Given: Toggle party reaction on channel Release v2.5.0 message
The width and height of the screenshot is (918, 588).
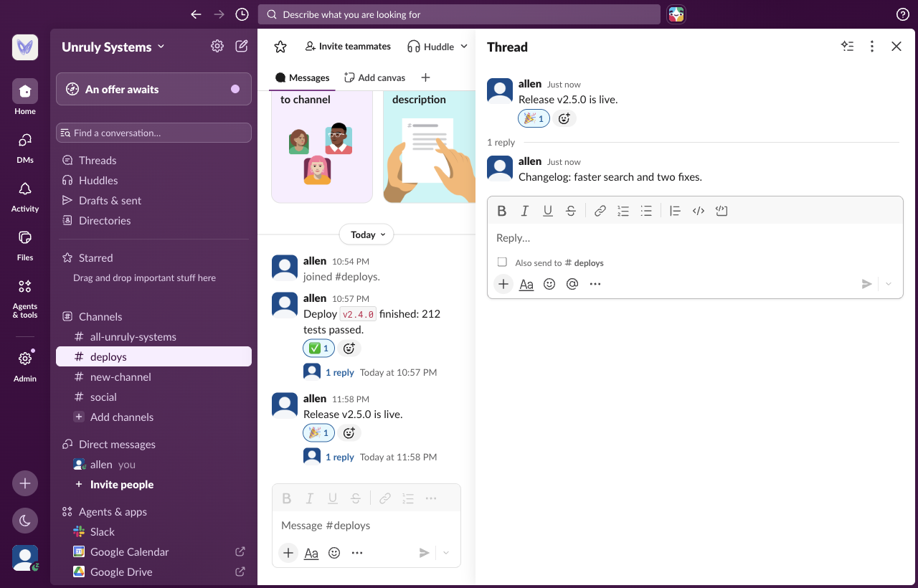Looking at the screenshot, I should click(x=318, y=432).
